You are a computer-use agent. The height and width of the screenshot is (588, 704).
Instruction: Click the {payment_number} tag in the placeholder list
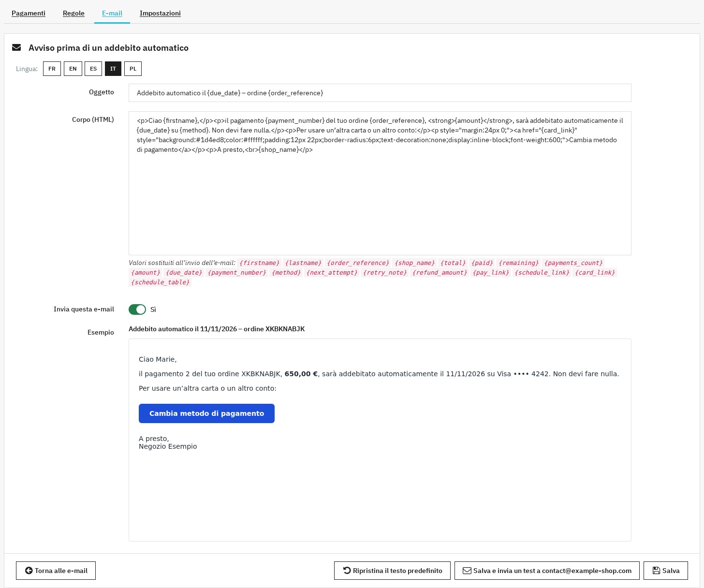point(237,273)
